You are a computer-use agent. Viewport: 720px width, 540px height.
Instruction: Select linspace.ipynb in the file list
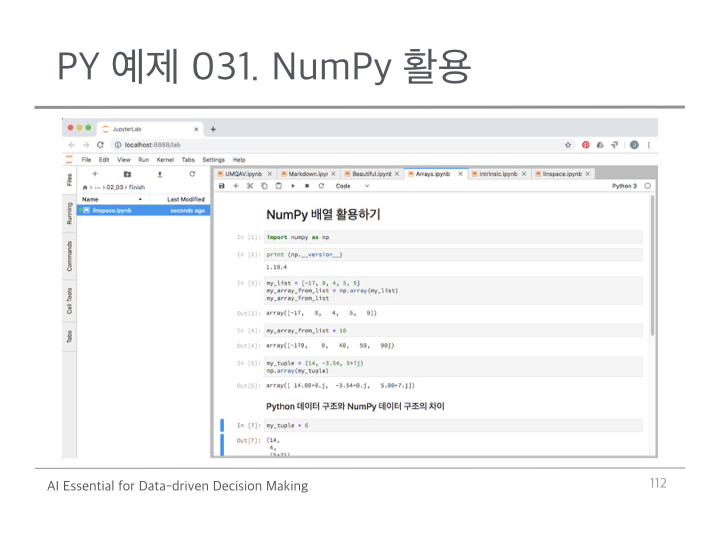144,210
